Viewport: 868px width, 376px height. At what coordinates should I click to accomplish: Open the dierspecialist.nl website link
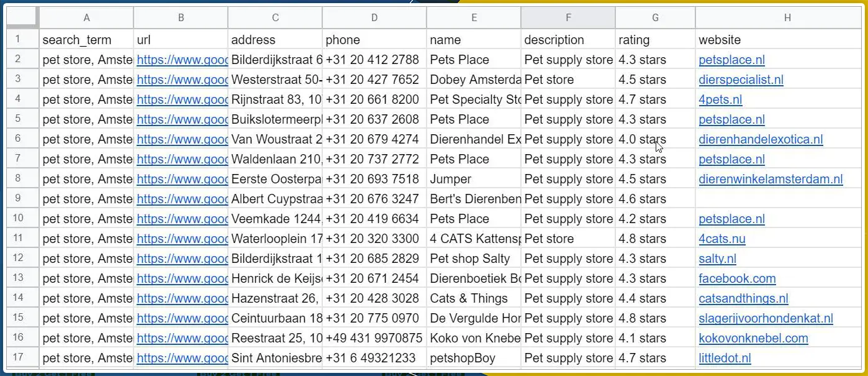click(741, 80)
